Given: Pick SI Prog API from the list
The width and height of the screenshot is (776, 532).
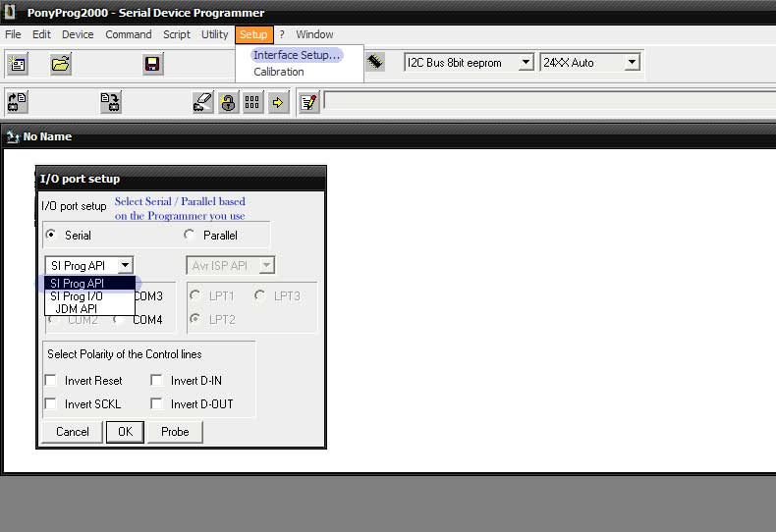Looking at the screenshot, I should coord(89,284).
